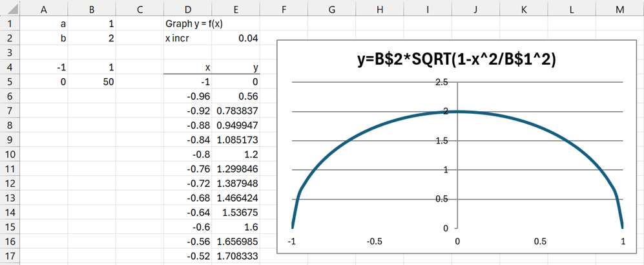
Task: Click the cell with value 0.783837
Action: click(236, 111)
